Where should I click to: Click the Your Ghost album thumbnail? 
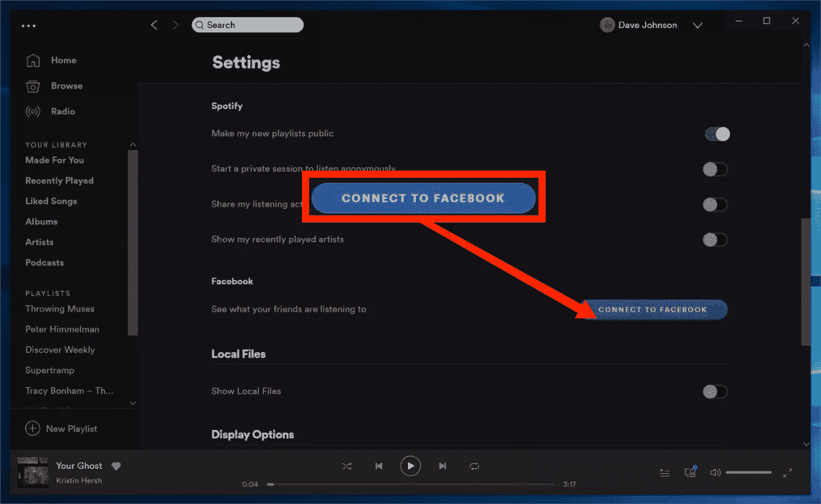[32, 472]
